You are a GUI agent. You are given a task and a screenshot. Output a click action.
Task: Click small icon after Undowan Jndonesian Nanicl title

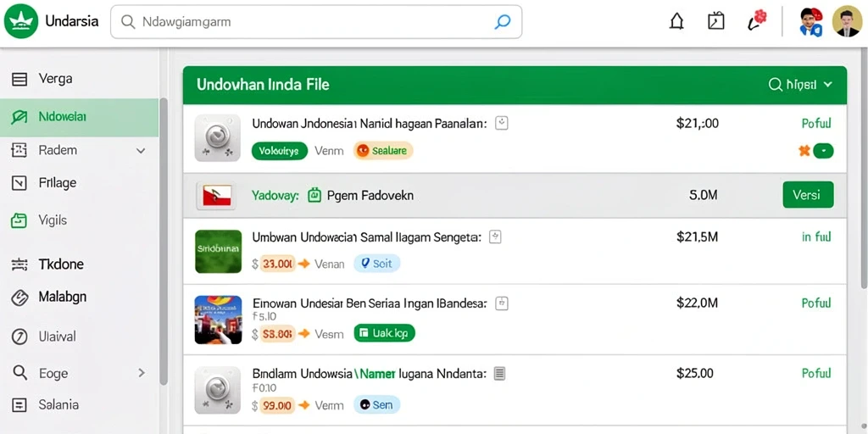pos(502,123)
